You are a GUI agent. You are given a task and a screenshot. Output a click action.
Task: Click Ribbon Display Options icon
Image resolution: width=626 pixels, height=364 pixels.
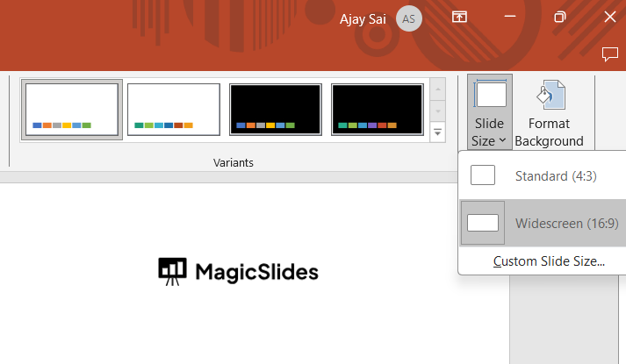pos(458,18)
